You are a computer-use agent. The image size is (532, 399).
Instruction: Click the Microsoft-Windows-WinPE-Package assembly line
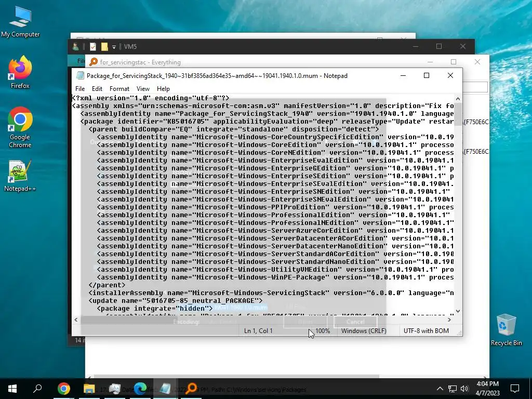tap(275, 277)
